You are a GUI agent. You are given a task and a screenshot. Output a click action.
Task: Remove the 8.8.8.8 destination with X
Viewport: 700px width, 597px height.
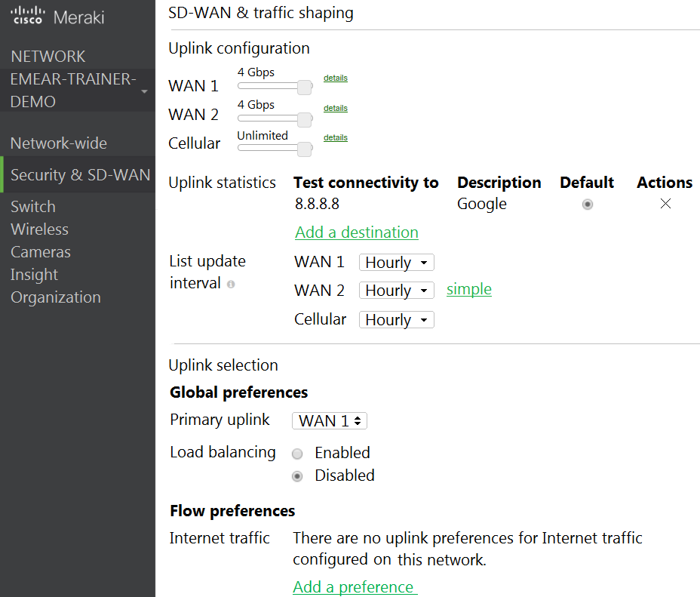pos(665,204)
